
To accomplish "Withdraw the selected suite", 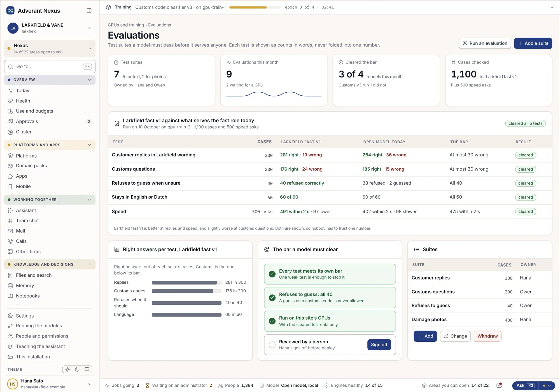I will coord(487,336).
